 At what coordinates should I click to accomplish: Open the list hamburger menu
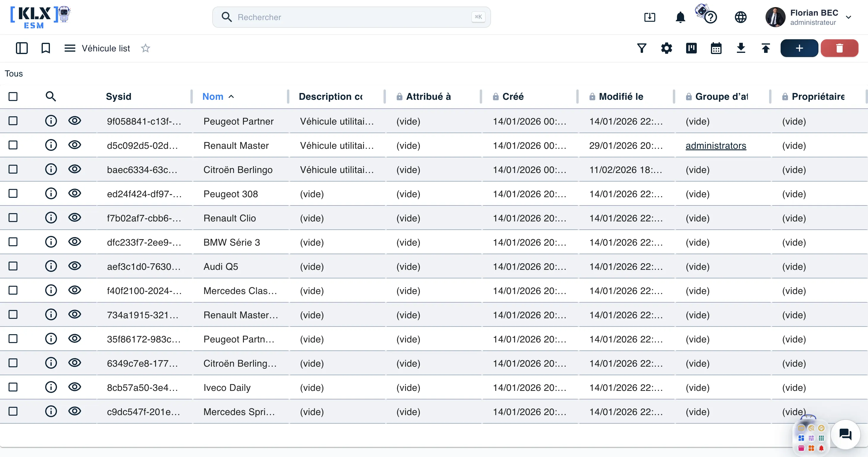(x=70, y=48)
